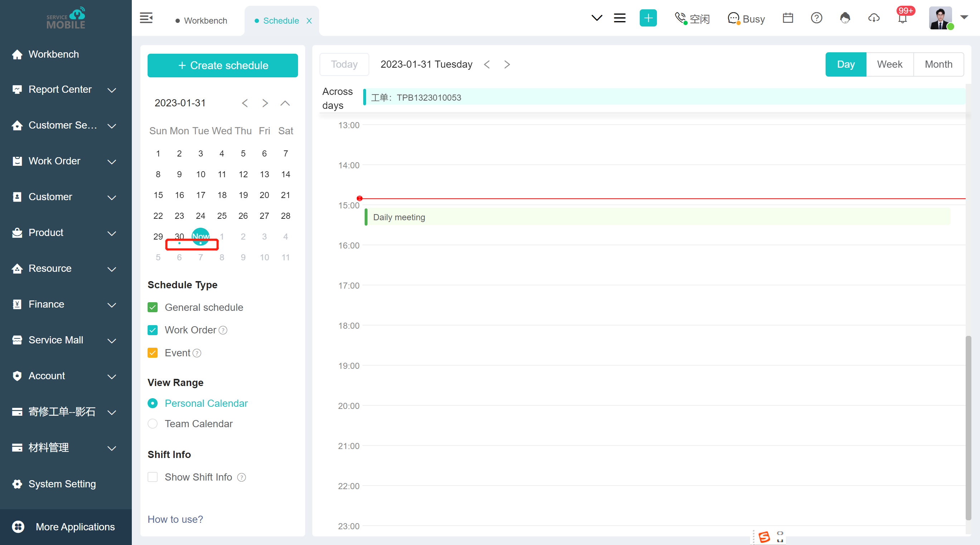Viewport: 980px width, 545px height.
Task: Click the Account shield icon
Action: point(17,376)
